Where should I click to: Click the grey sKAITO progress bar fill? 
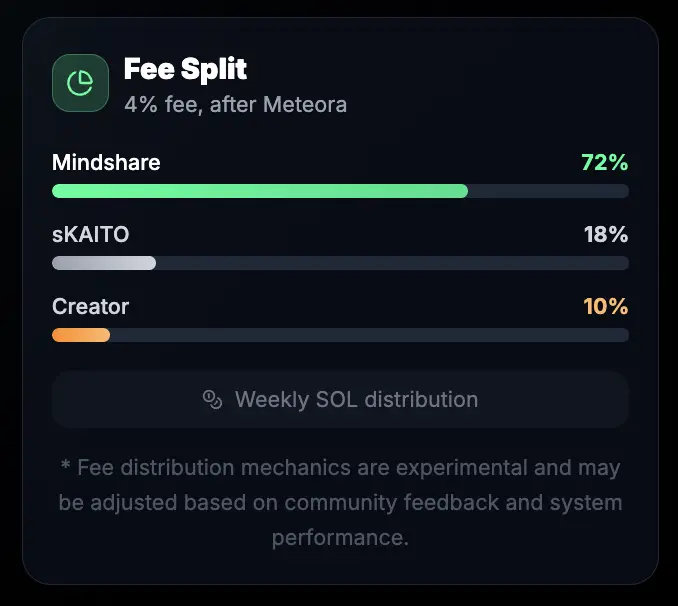pos(104,263)
